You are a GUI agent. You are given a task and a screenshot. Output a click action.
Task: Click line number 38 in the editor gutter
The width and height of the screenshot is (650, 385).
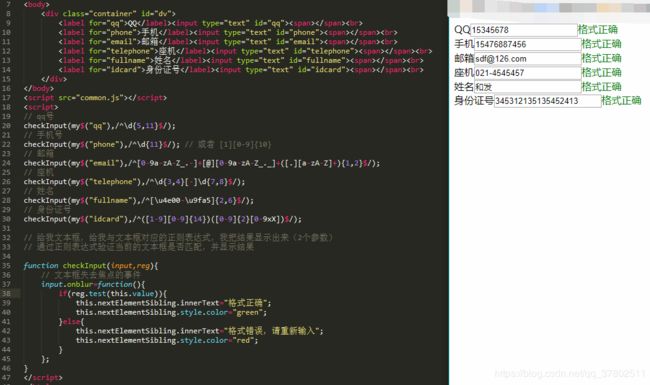click(x=6, y=293)
